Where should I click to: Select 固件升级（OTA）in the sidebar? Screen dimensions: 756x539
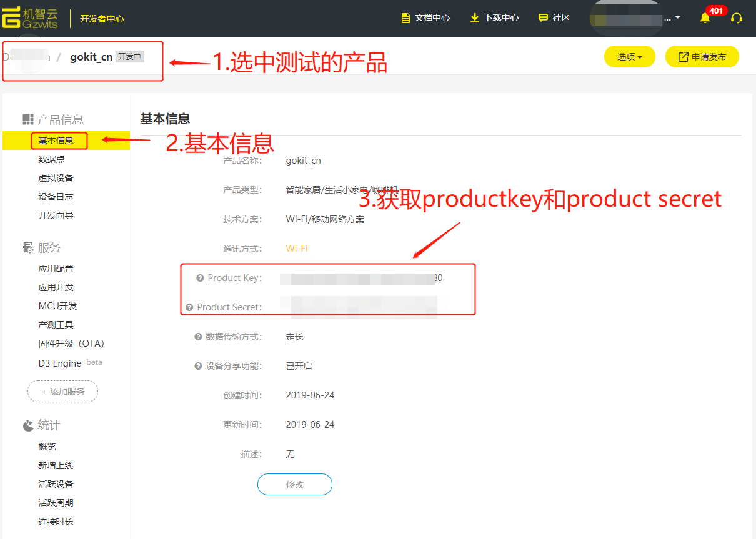[71, 344]
